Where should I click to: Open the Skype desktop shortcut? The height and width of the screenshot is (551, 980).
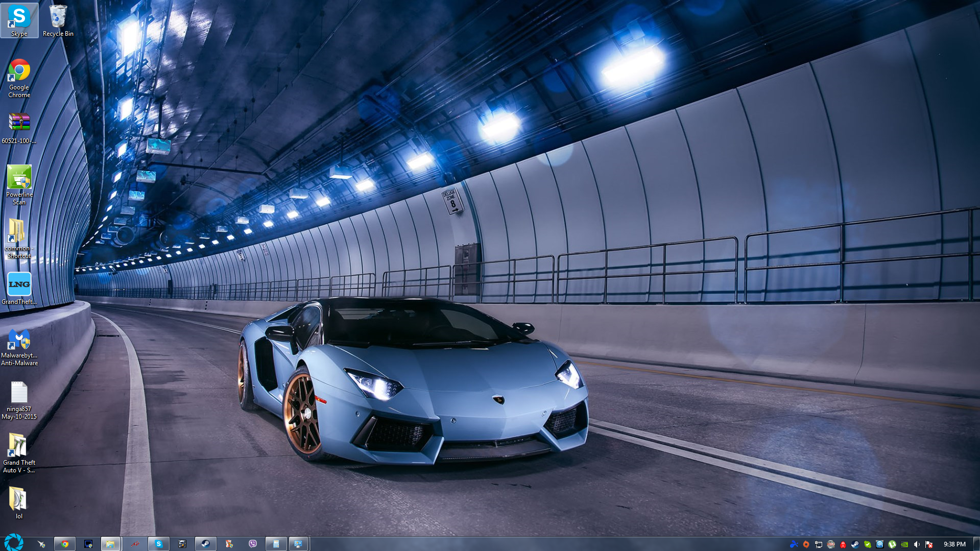(19, 20)
